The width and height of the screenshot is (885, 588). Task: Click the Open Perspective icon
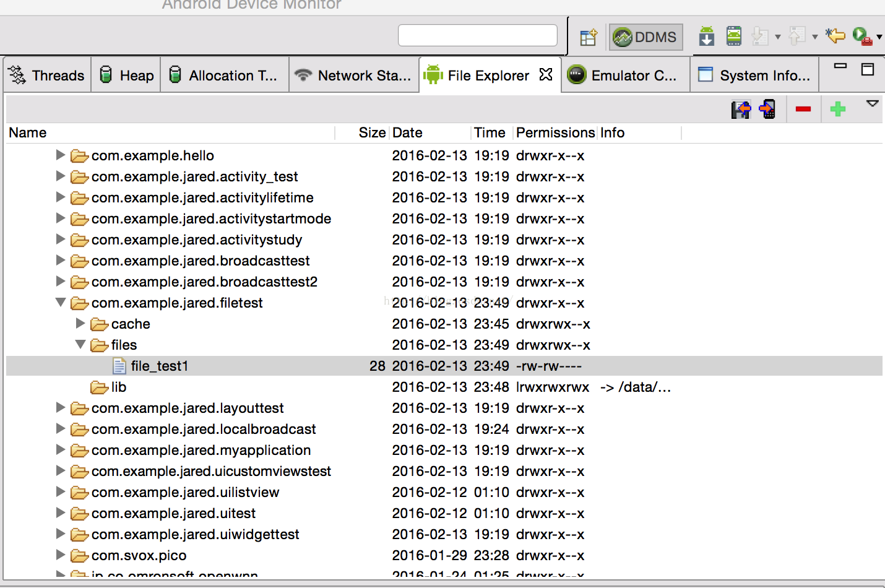[x=588, y=37]
